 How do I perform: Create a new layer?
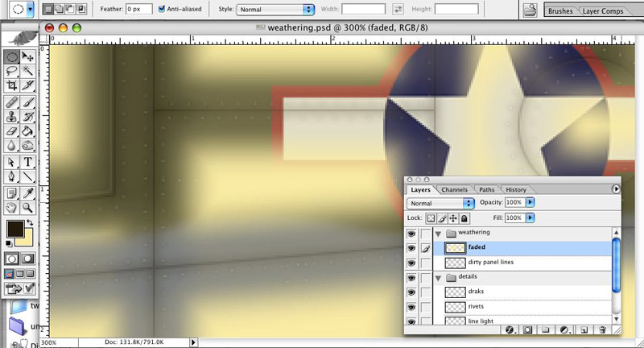click(x=584, y=329)
